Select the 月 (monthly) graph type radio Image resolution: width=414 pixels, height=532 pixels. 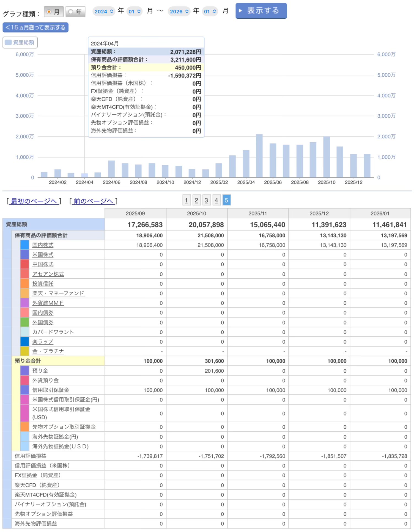click(49, 12)
